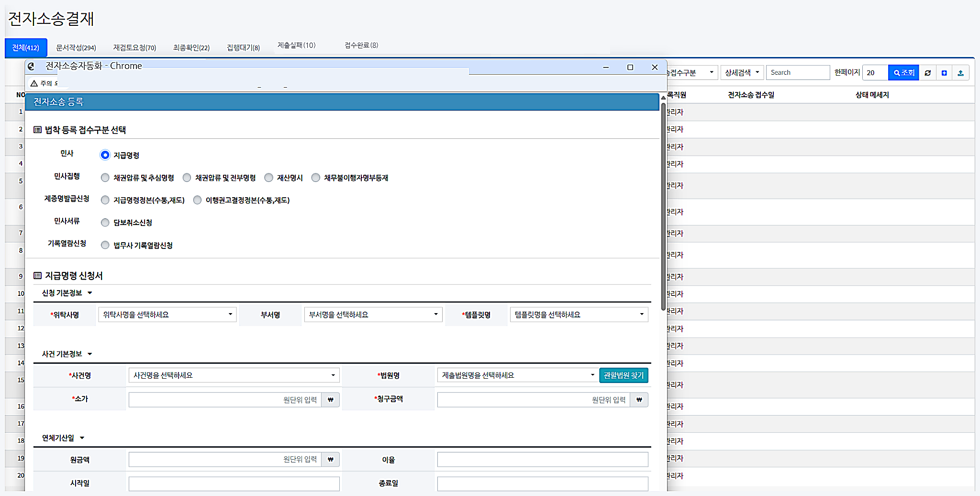Select the 재산명시 radio option
980x496 pixels.
269,178
